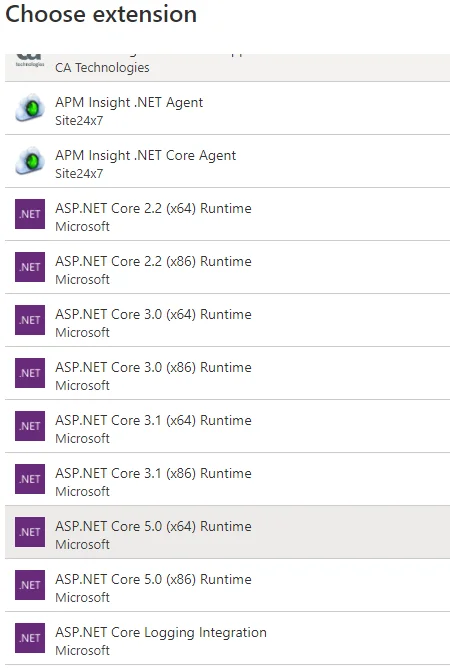This screenshot has width=450, height=669.
Task: Click Microsoft label under ASP.NET Core 3.0 (x64)
Action: point(82,332)
